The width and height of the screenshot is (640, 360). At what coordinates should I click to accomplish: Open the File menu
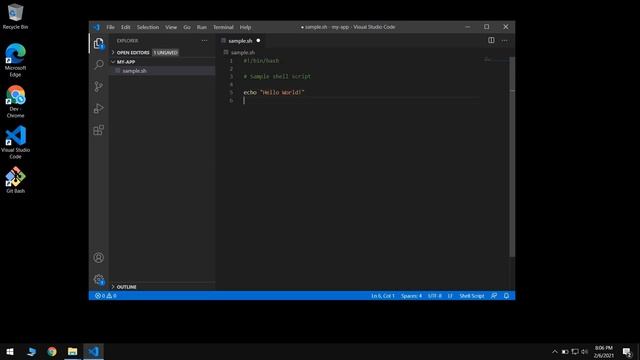(110, 27)
